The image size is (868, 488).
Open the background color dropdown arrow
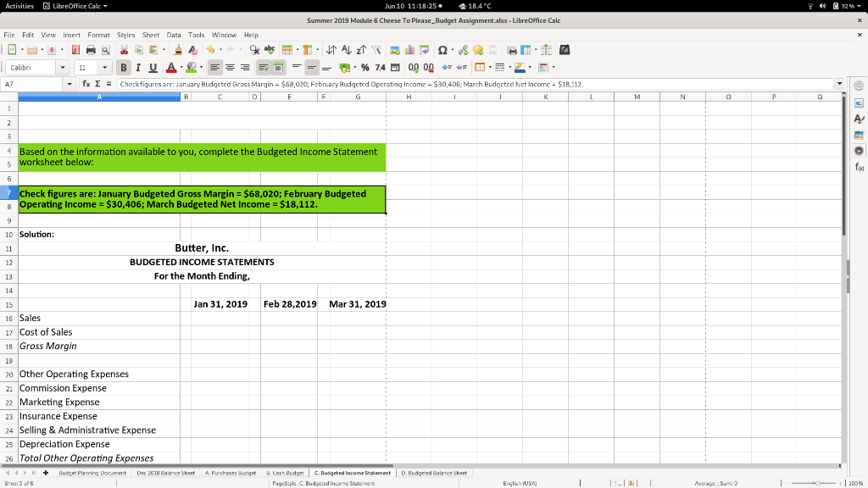201,68
